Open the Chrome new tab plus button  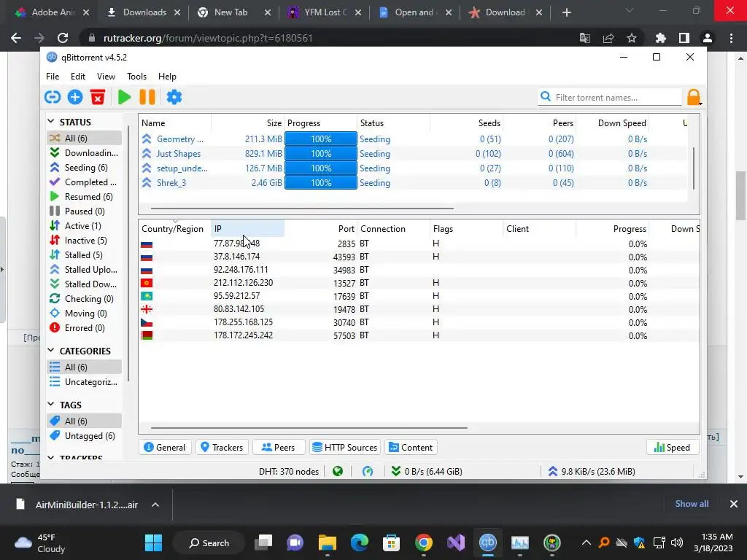[566, 12]
